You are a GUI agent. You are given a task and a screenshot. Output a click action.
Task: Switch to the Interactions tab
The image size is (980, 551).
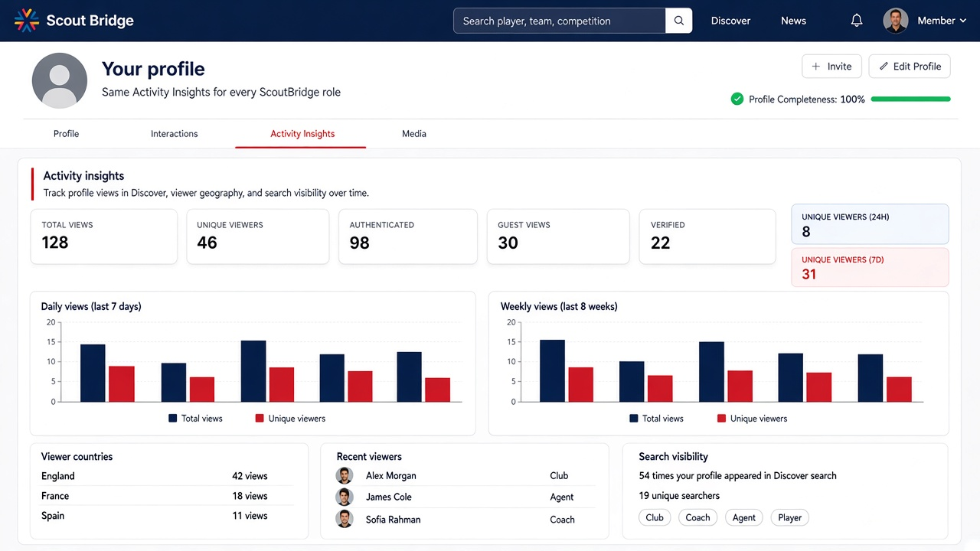(174, 133)
